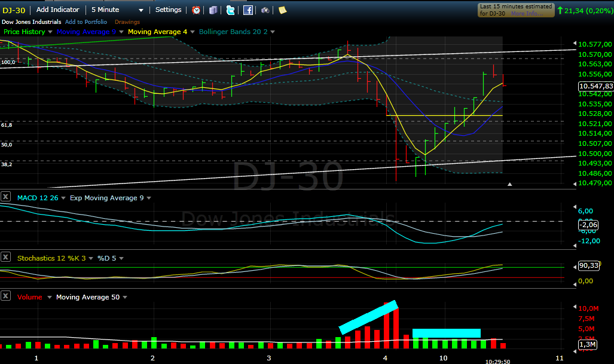Image resolution: width=614 pixels, height=364 pixels.
Task: Click the small triangle marker below price chart
Action: click(x=509, y=184)
